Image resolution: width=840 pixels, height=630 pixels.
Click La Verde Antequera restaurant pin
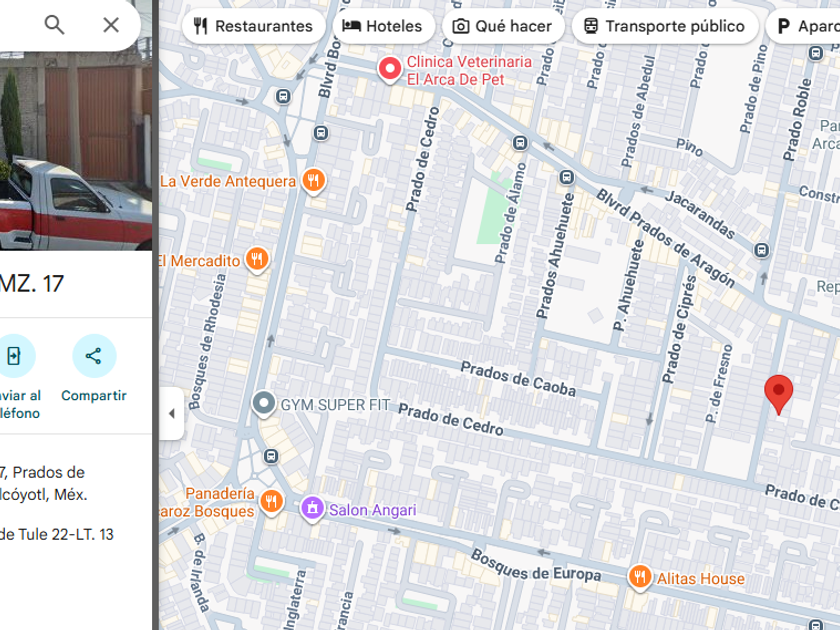click(x=314, y=181)
